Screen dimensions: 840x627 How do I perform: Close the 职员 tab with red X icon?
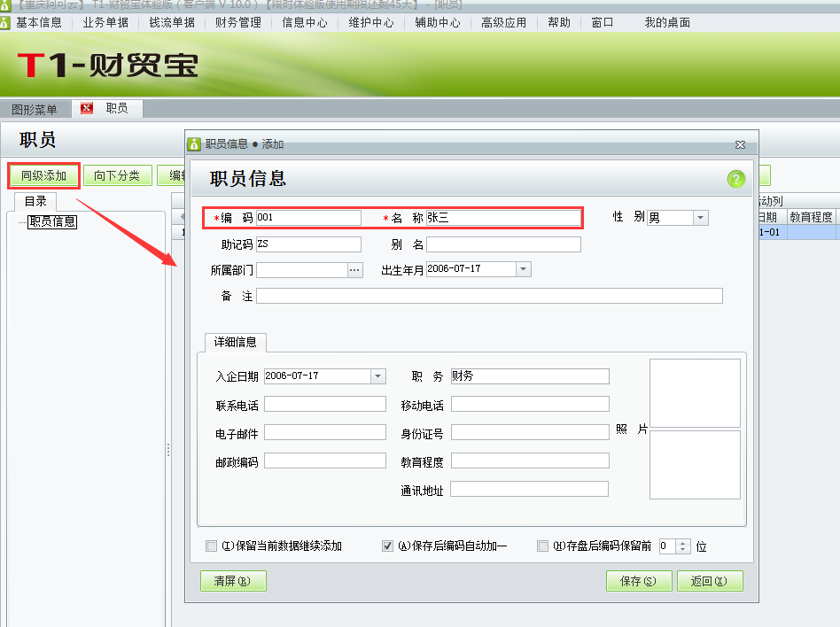click(x=86, y=108)
